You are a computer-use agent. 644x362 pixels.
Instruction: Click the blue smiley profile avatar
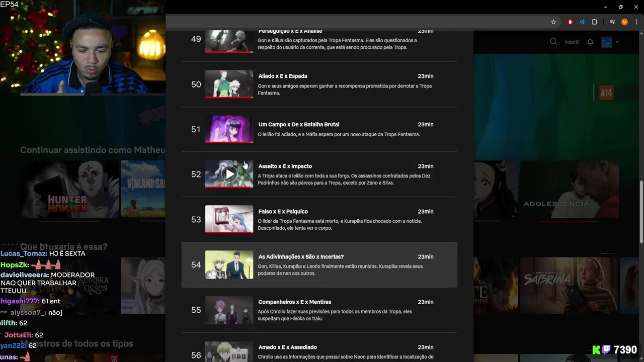[x=607, y=42]
